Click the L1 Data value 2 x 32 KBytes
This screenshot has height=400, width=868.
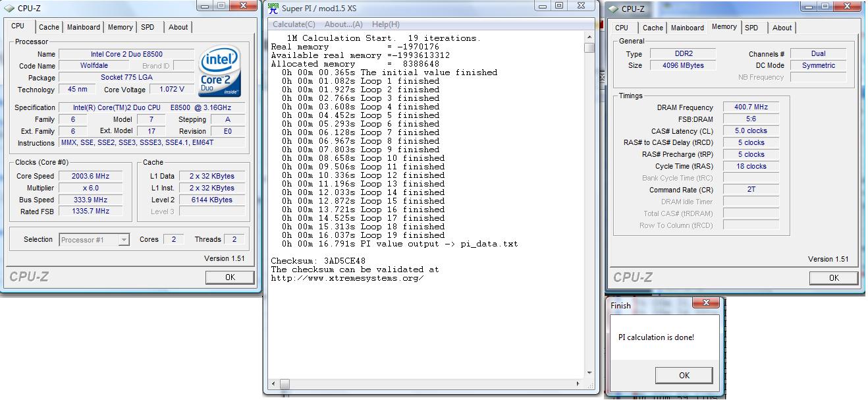[x=211, y=176]
